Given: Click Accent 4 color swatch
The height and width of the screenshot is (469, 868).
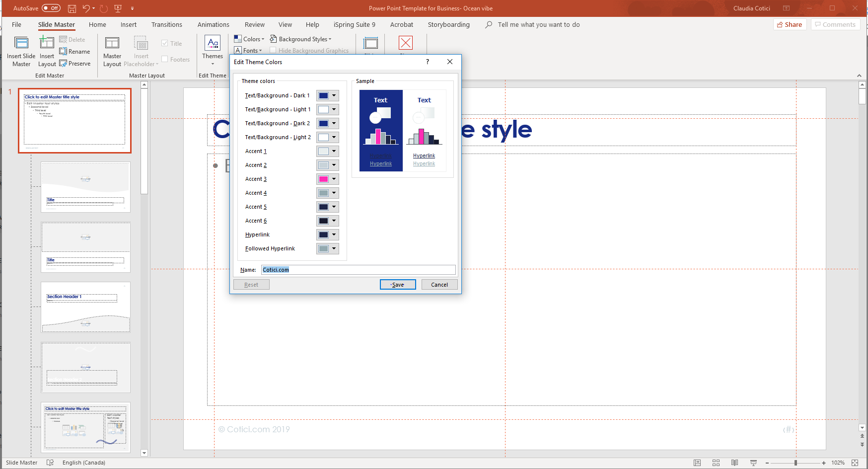Looking at the screenshot, I should (323, 193).
